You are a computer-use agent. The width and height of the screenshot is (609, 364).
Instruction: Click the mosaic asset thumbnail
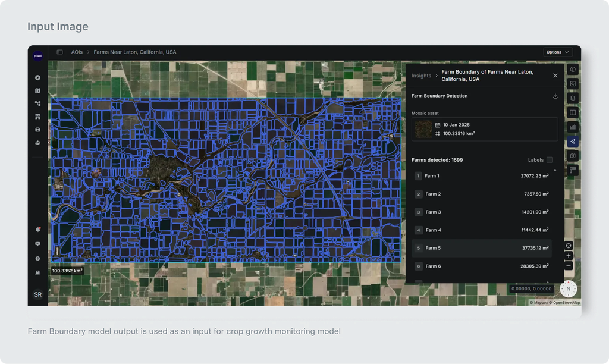tap(423, 129)
